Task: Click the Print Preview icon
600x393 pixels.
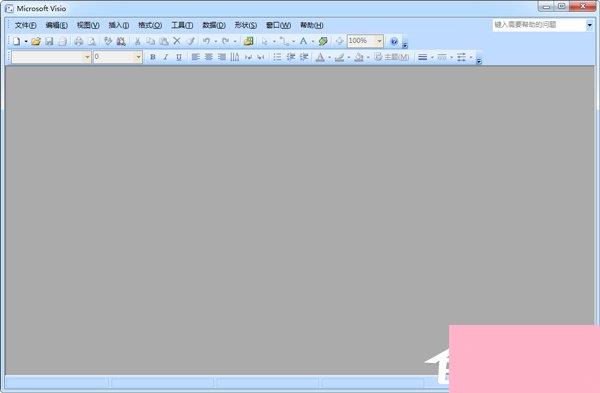Action: coord(92,41)
